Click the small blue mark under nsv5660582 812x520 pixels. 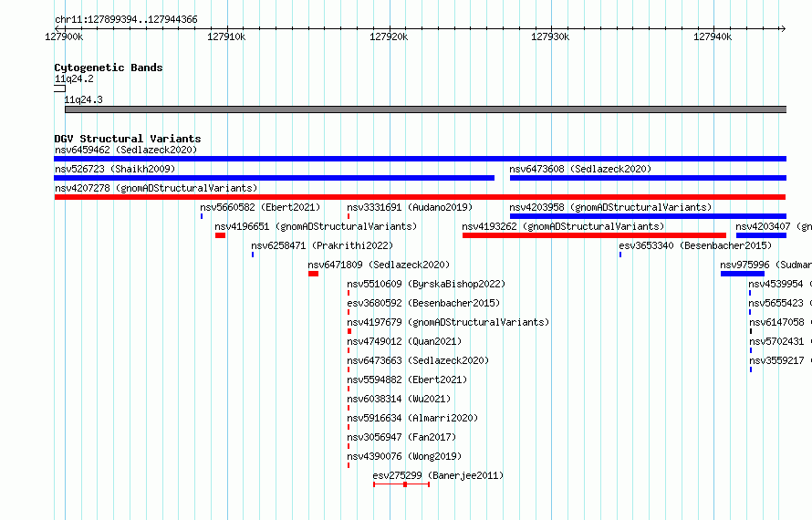click(202, 216)
